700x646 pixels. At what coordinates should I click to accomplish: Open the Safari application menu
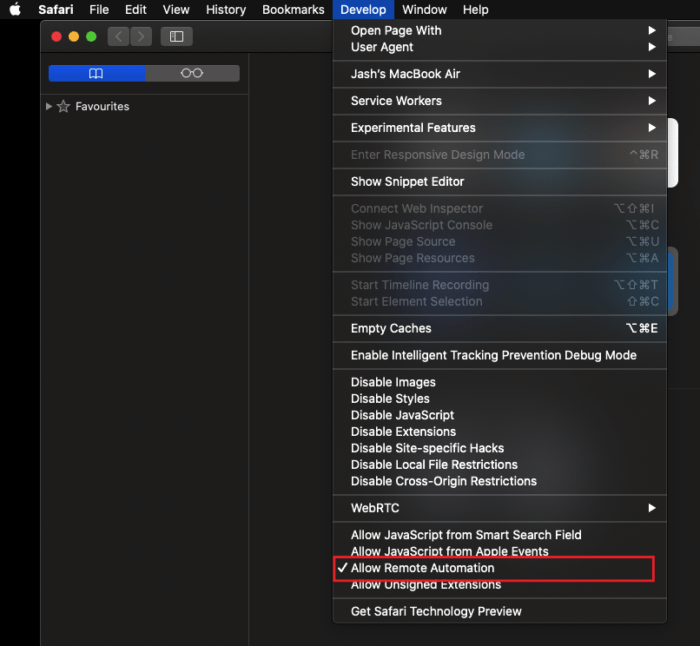(56, 9)
